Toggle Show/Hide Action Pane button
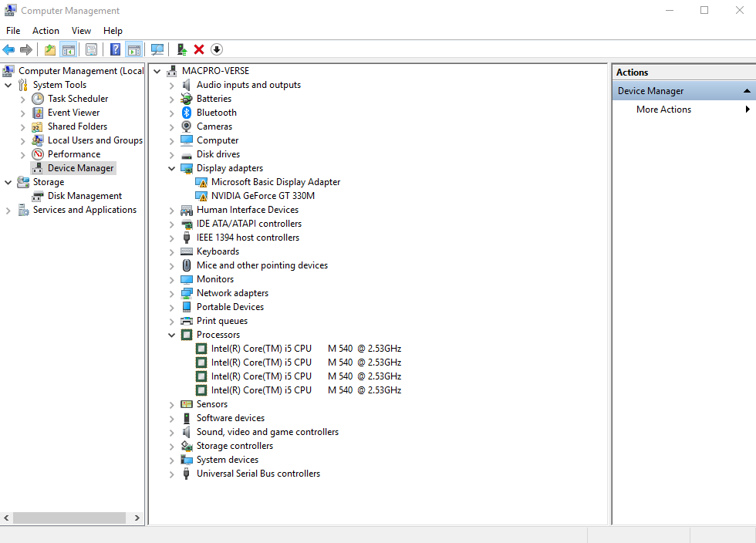The width and height of the screenshot is (756, 543). [134, 49]
